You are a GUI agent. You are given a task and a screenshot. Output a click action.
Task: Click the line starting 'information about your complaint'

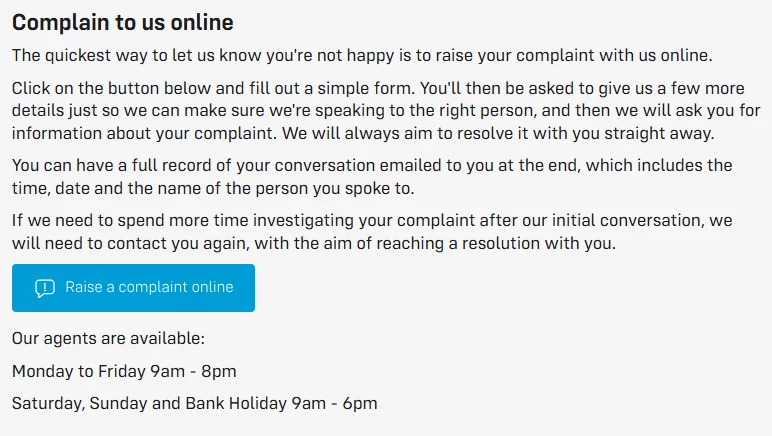pos(363,133)
